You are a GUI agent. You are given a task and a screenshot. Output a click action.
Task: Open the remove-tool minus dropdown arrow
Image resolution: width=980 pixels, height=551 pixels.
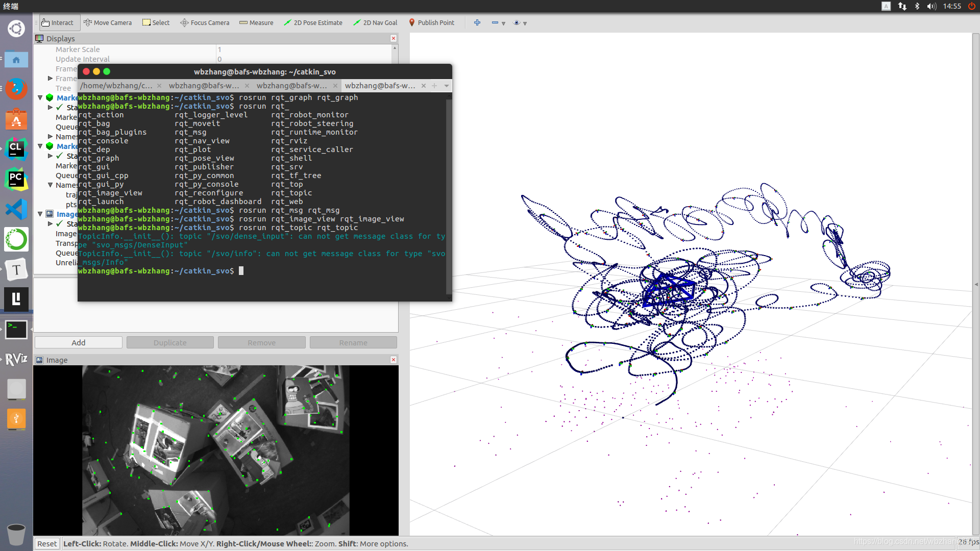(503, 23)
